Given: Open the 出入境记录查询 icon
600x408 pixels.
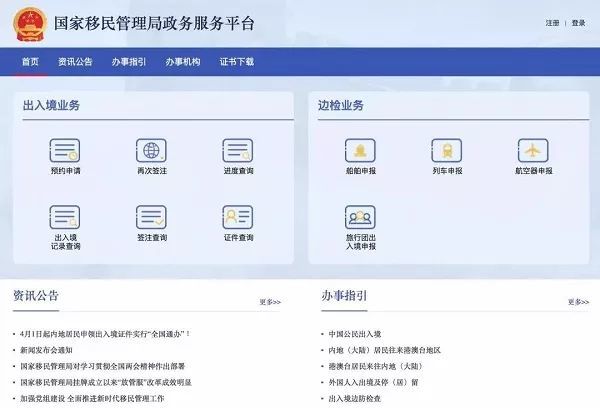Looking at the screenshot, I should pos(65,217).
